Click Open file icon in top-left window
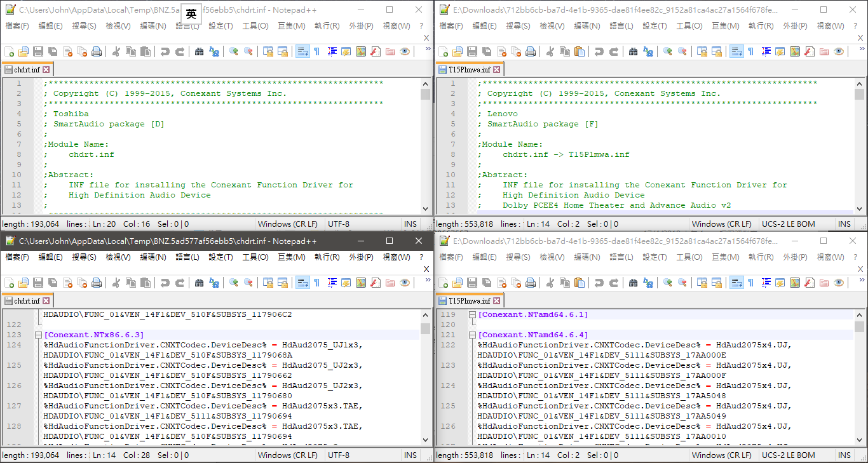Screen dimensions: 868x463 pyautogui.click(x=24, y=51)
